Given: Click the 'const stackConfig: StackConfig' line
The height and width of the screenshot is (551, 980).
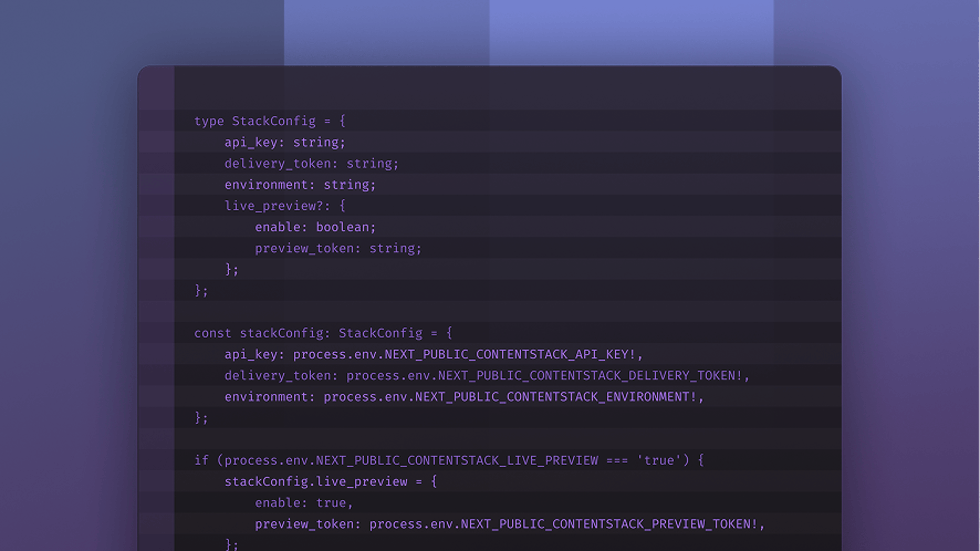Looking at the screenshot, I should coord(323,333).
